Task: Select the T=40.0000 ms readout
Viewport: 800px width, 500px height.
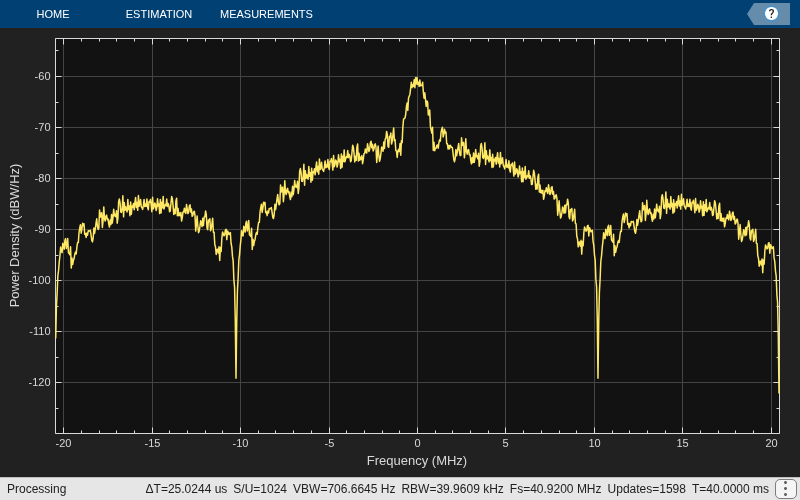Action: 730,489
